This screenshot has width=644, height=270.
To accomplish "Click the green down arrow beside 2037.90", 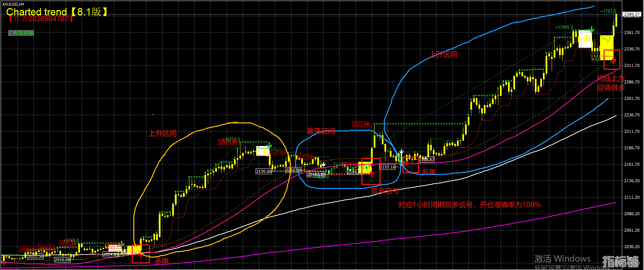I will coord(122,243).
